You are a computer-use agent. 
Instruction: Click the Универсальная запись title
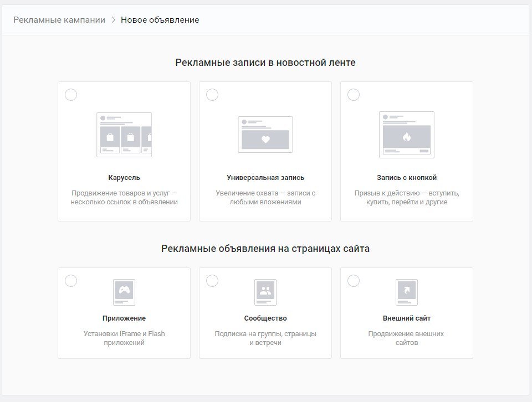click(x=265, y=178)
